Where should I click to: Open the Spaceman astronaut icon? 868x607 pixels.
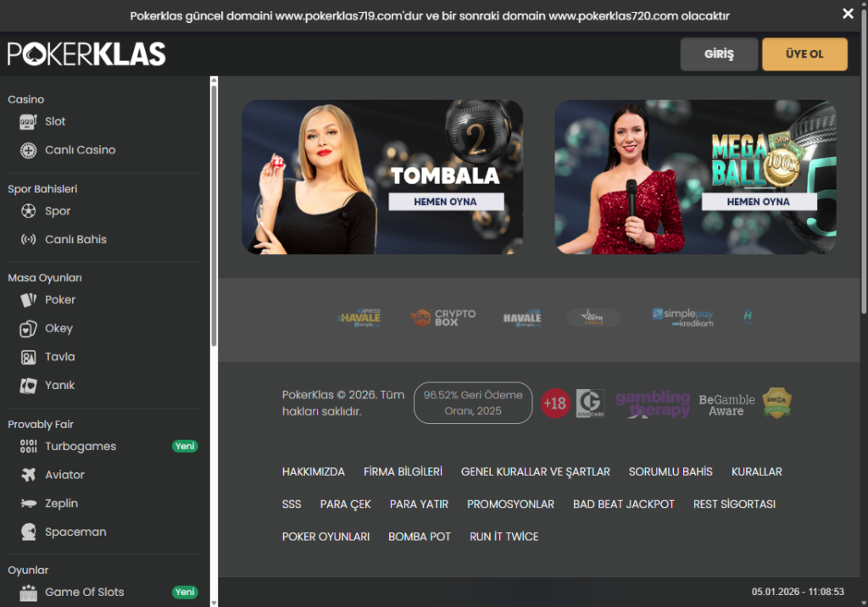click(x=29, y=532)
